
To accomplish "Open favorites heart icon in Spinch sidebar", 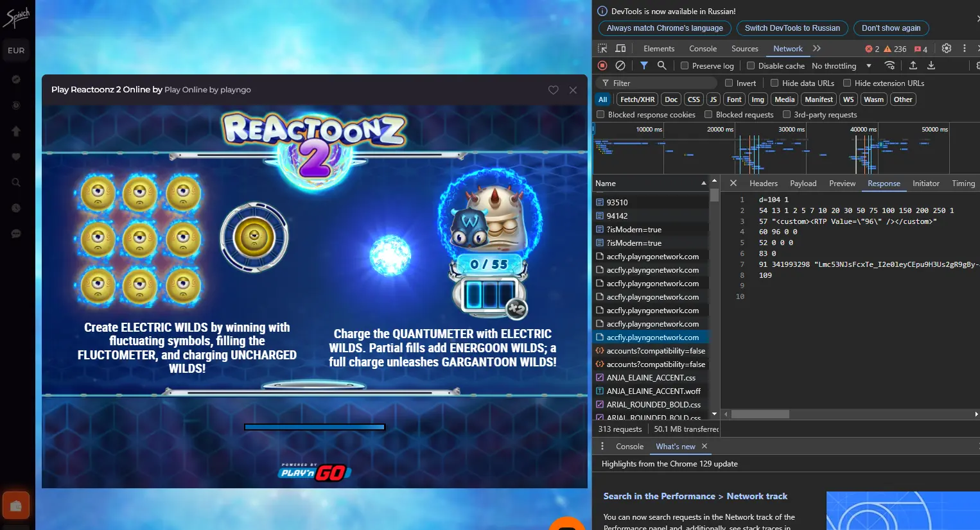I will click(x=16, y=157).
